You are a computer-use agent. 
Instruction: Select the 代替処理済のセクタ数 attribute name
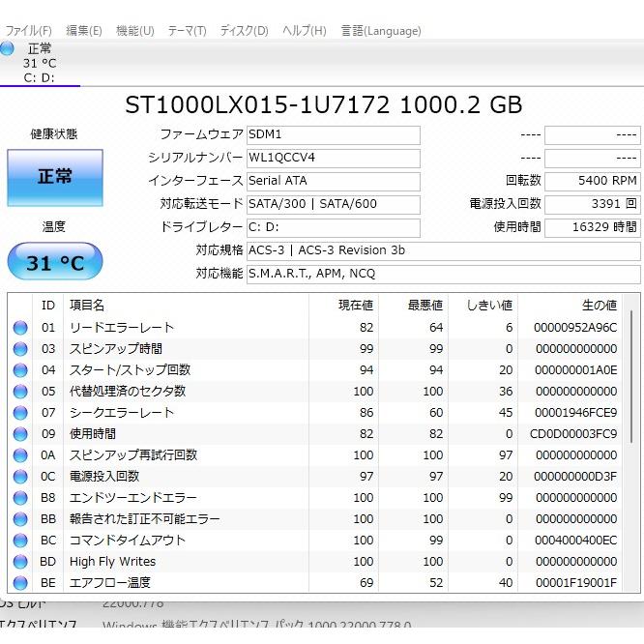pyautogui.click(x=128, y=391)
